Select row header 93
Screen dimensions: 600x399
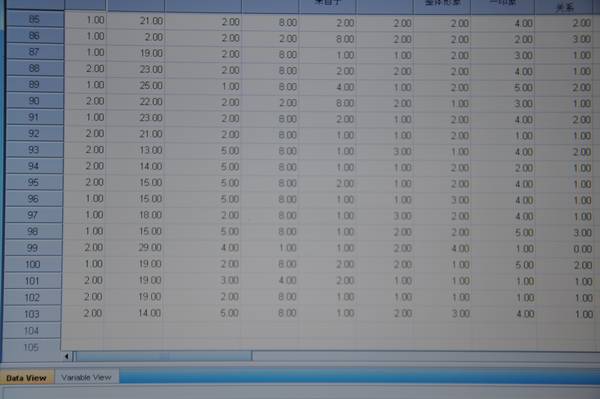(34, 150)
